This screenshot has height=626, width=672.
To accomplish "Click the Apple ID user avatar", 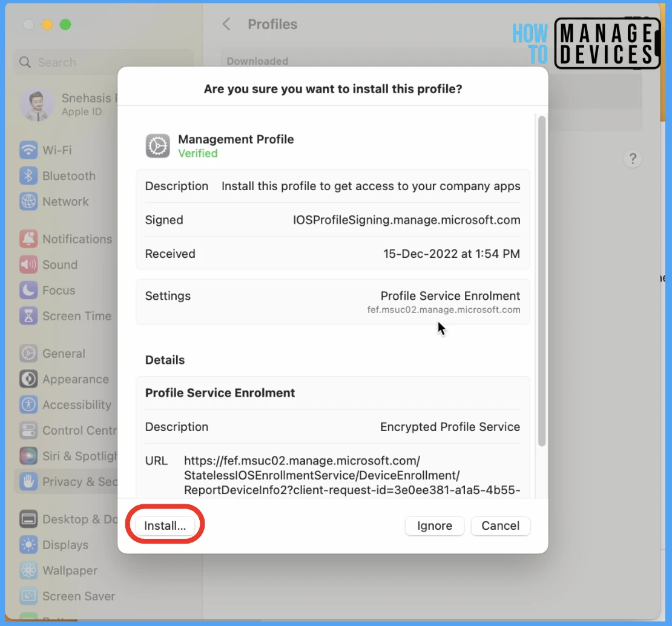I will 38,105.
